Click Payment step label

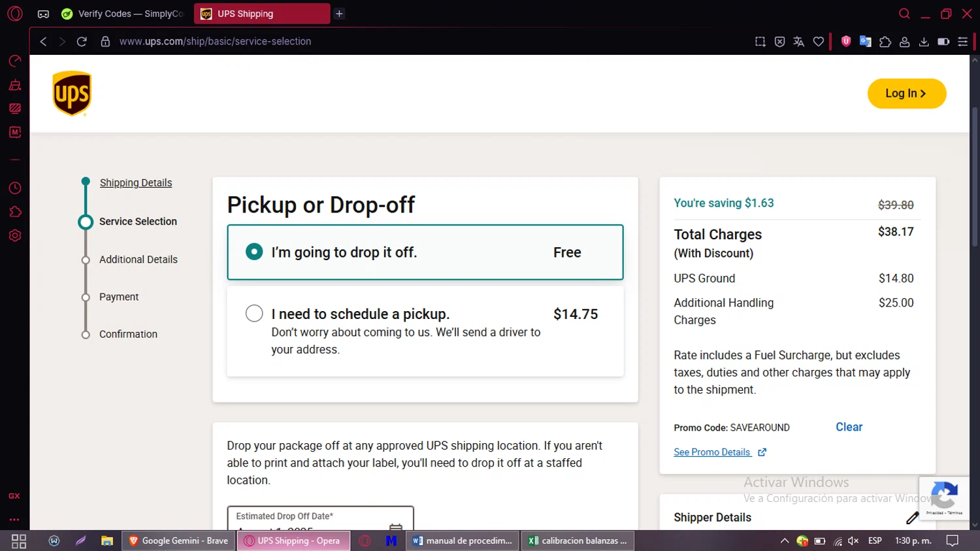tap(119, 297)
